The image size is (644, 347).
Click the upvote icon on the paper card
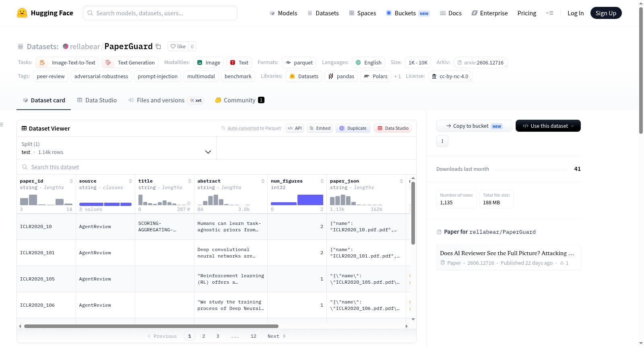(x=562, y=263)
